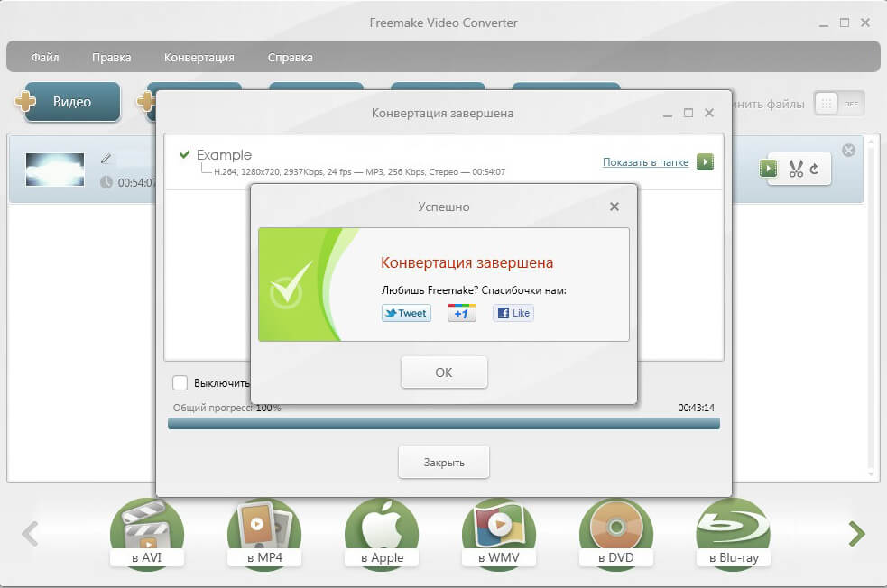887x588 pixels.
Task: Maximize the Freemake Video Converter main window
Action: 845,23
